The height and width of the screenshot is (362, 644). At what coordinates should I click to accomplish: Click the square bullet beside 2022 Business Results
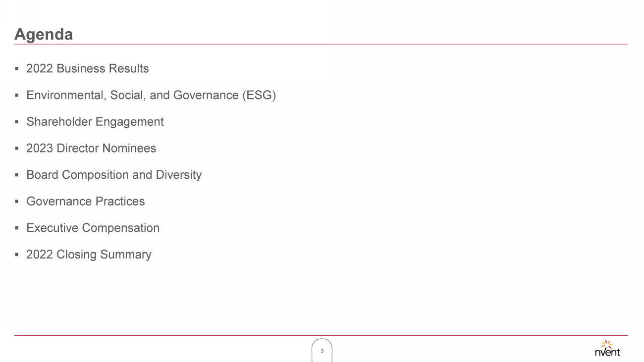[x=16, y=69]
